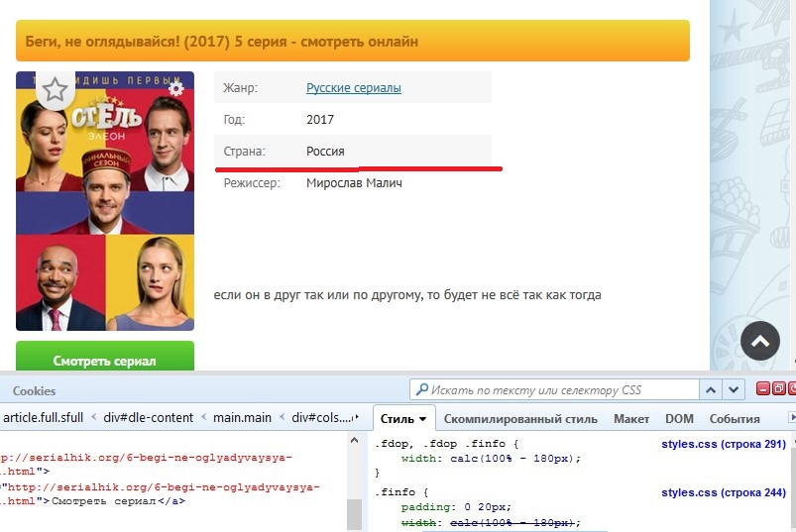Image resolution: width=796 pixels, height=532 pixels.
Task: Click the favorite star icon on poster
Action: pyautogui.click(x=55, y=90)
